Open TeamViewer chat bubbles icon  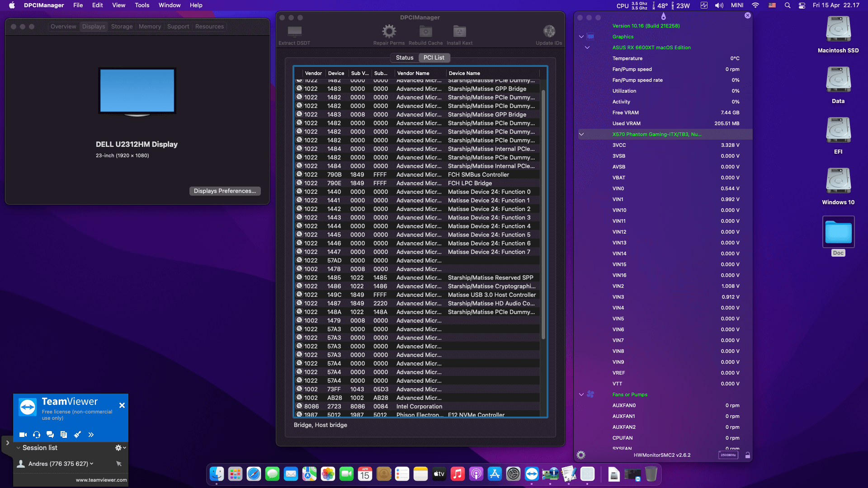point(50,435)
